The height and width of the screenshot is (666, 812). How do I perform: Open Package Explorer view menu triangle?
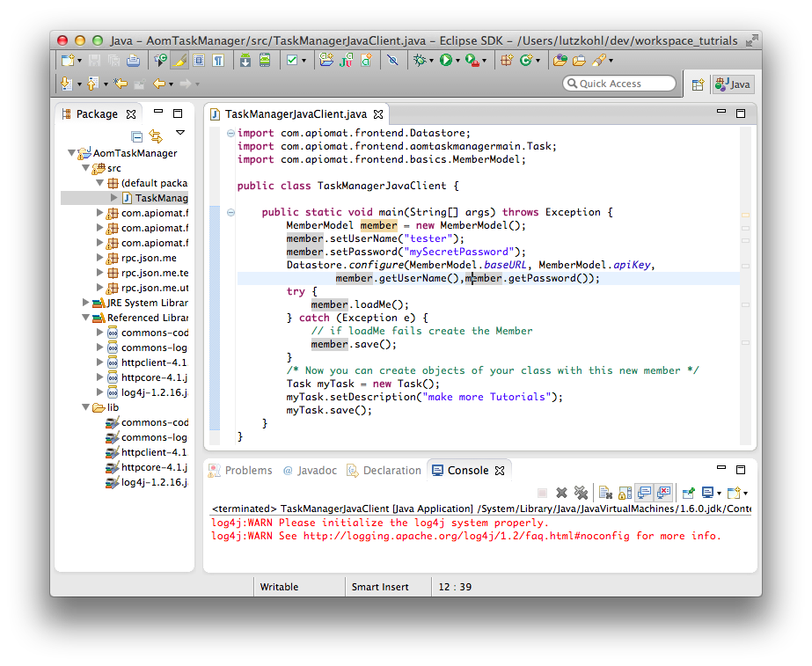click(x=179, y=134)
